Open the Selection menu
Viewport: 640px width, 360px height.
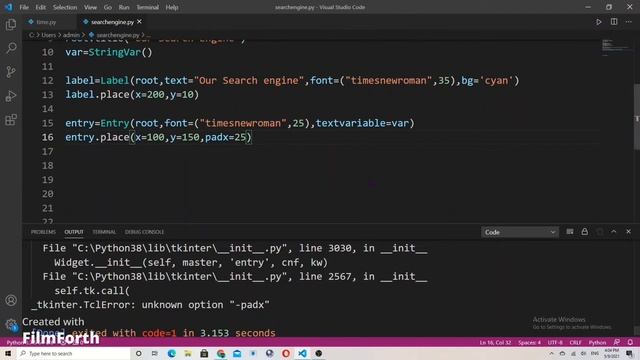click(x=64, y=7)
